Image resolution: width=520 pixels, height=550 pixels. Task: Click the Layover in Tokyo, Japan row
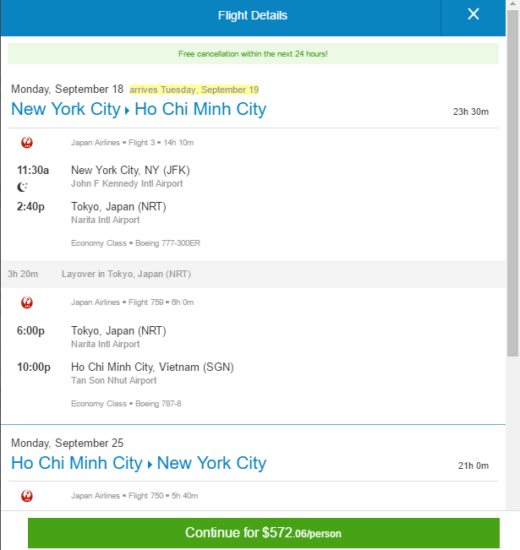(x=254, y=274)
